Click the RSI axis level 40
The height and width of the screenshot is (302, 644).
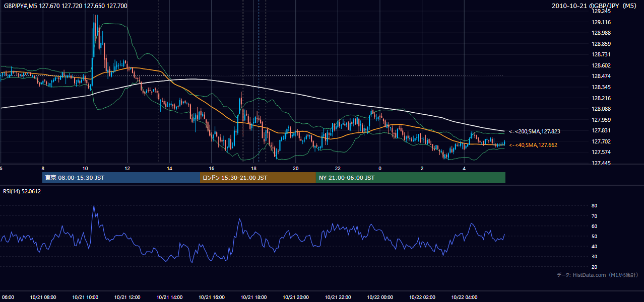click(x=595, y=246)
